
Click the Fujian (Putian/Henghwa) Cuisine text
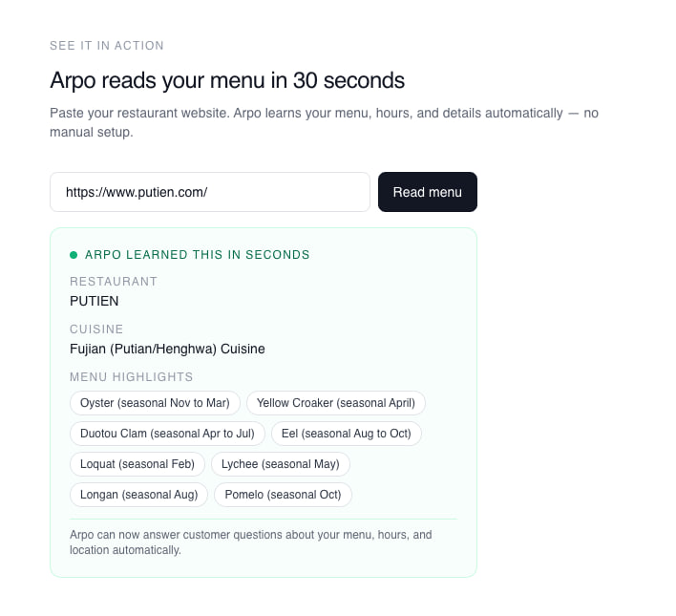(x=167, y=349)
